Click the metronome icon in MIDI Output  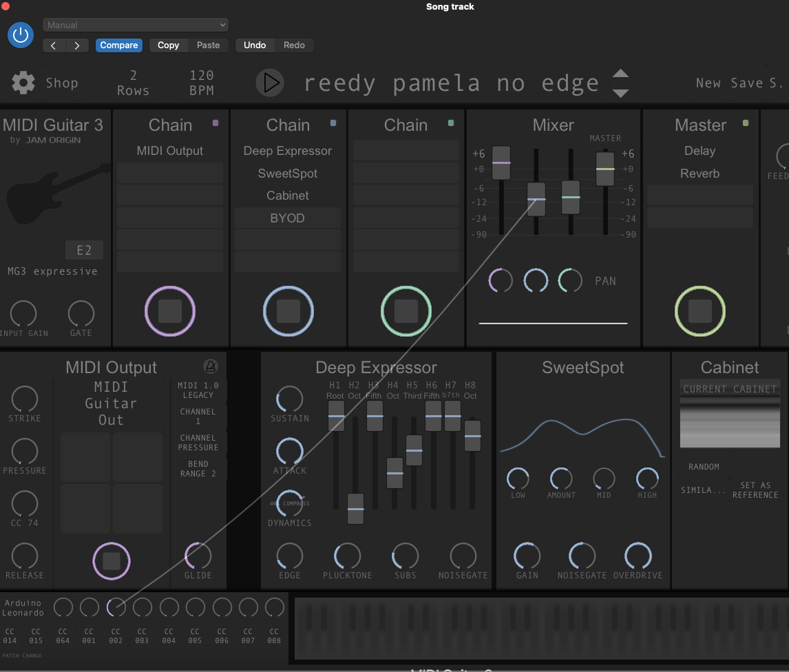[210, 366]
